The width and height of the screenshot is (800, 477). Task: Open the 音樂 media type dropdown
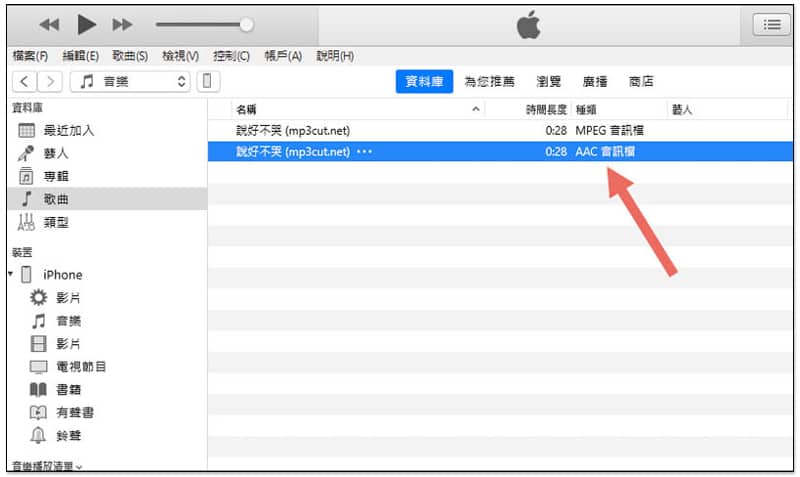(130, 82)
